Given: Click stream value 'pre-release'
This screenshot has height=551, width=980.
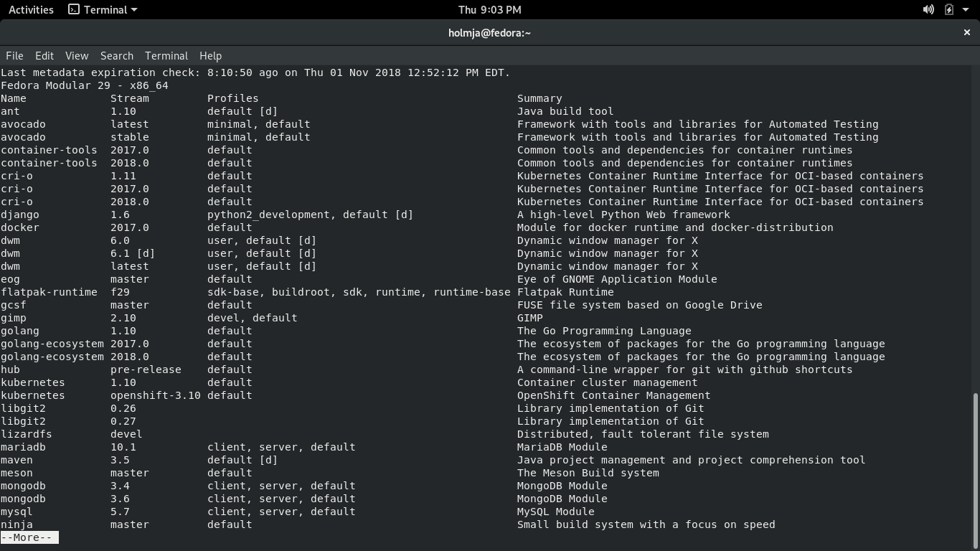Looking at the screenshot, I should [146, 369].
